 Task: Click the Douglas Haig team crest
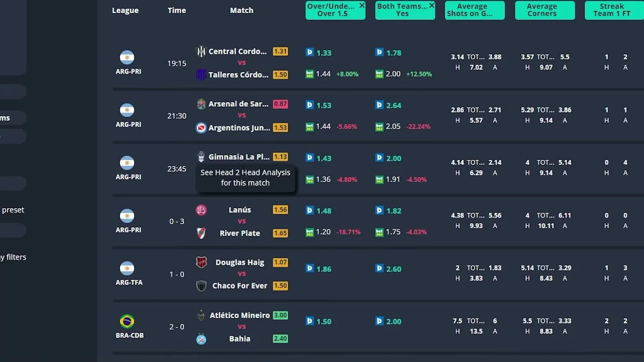click(x=201, y=262)
